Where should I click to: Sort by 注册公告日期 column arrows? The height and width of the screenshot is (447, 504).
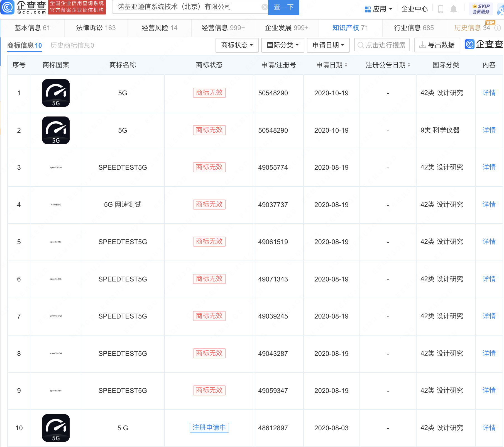coord(409,65)
